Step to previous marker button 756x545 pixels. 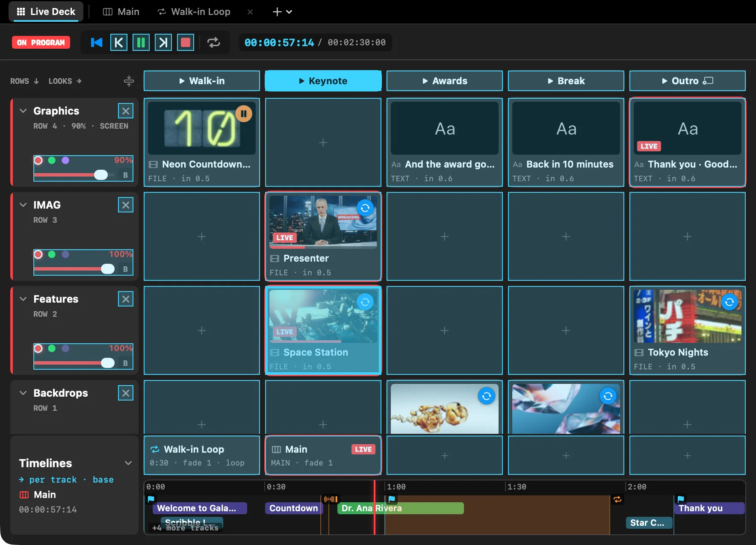(x=119, y=42)
